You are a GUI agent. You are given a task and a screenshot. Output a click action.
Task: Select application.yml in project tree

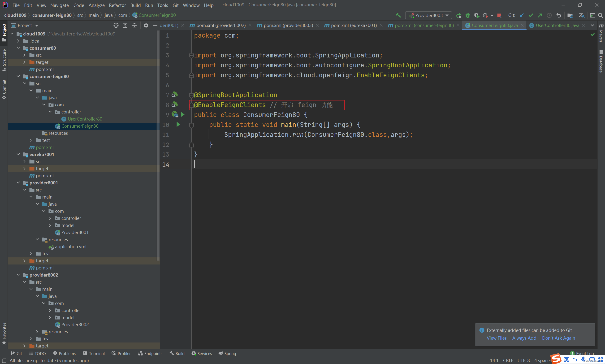(x=70, y=247)
